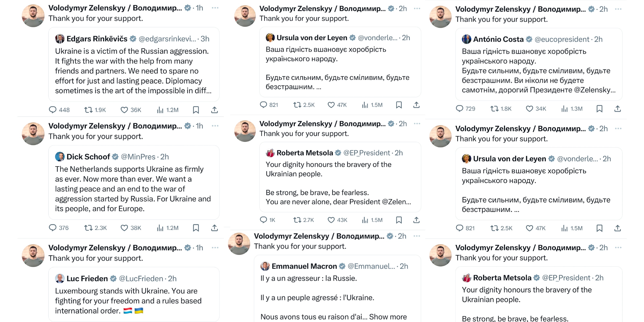Expand Macron's tweet with Show more
Image resolution: width=644 pixels, height=322 pixels.
click(x=388, y=317)
